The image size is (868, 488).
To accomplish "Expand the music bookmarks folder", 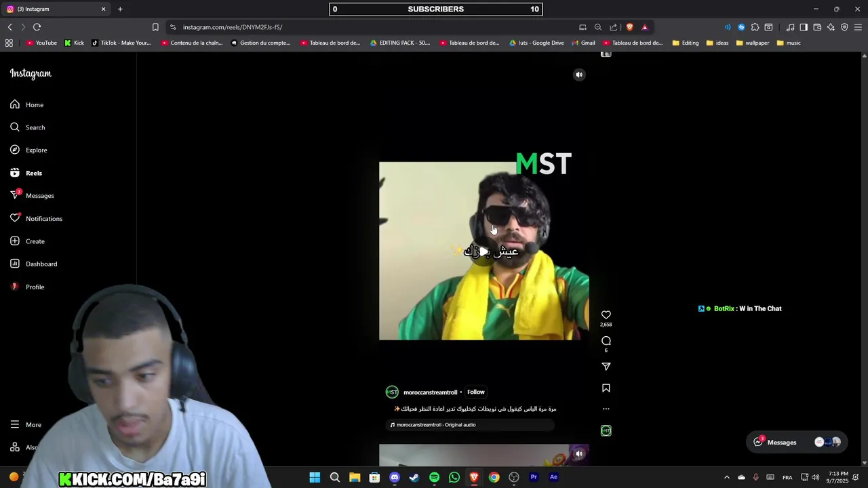I will [789, 43].
